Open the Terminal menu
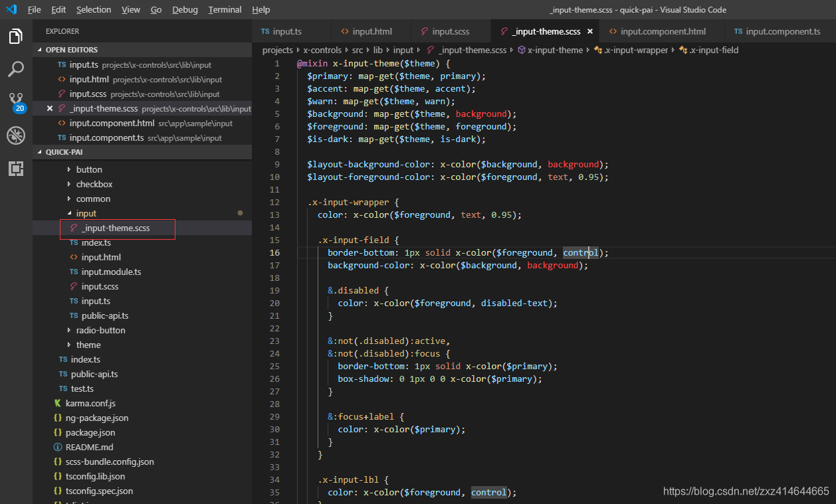 (x=225, y=10)
